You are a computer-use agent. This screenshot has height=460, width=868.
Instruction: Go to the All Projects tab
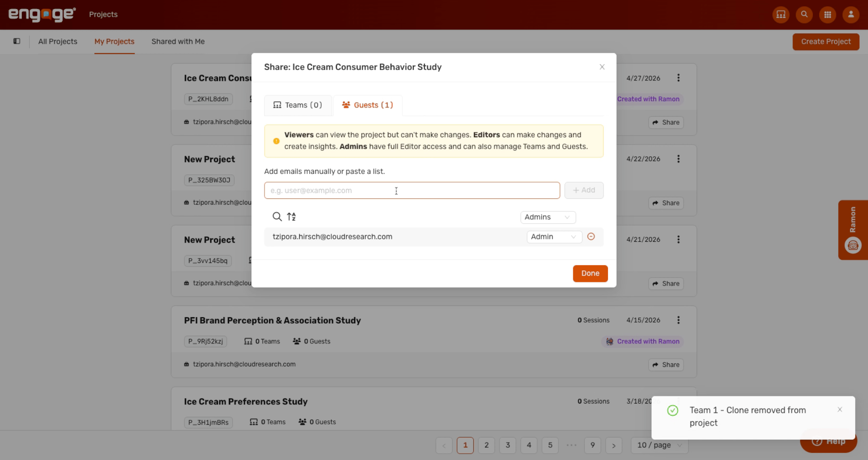58,42
